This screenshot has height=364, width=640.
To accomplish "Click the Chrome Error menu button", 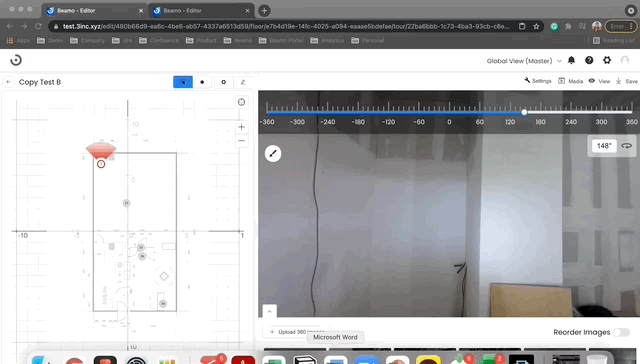I will pyautogui.click(x=620, y=27).
